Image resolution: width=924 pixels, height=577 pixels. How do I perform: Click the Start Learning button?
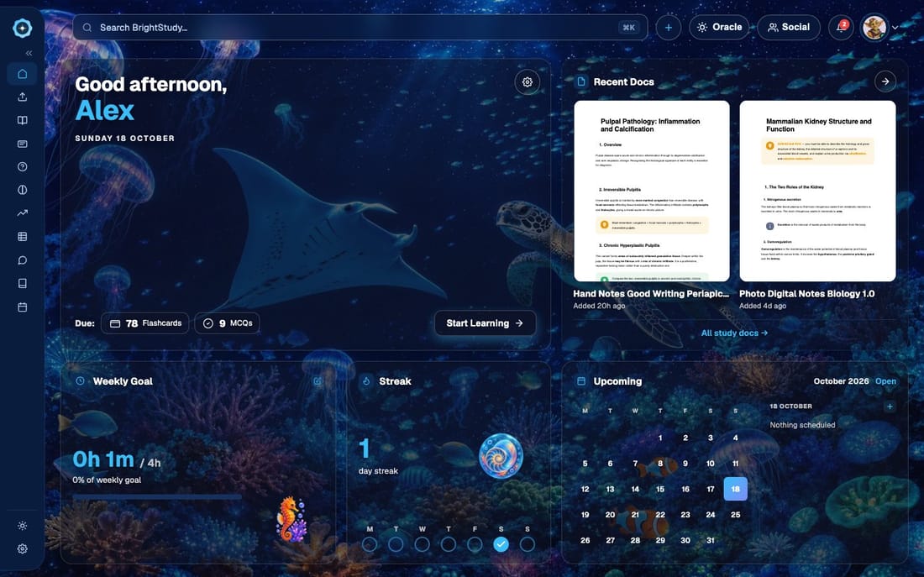[x=485, y=323]
